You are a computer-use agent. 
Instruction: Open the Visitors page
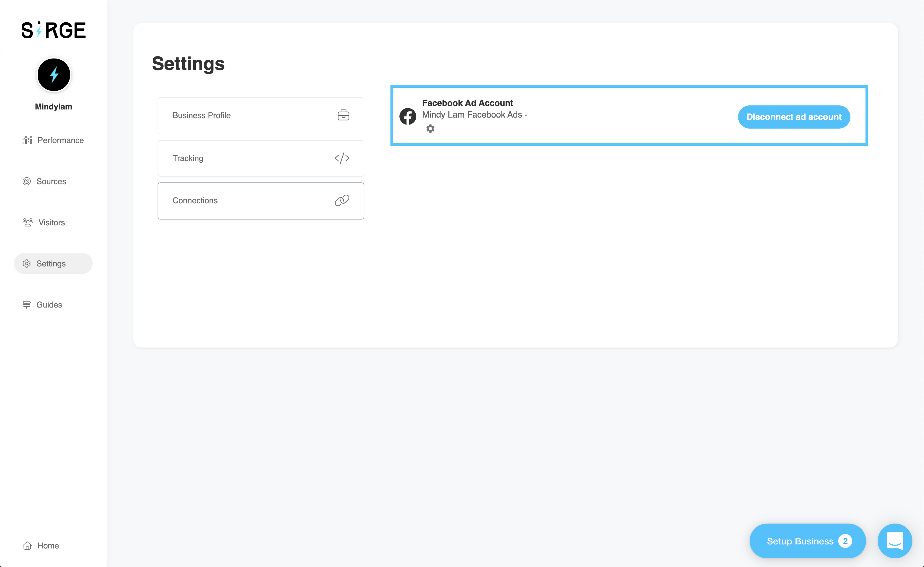click(51, 223)
